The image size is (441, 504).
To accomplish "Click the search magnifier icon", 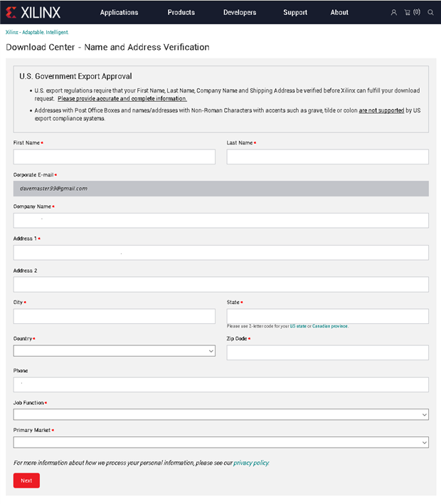I will 430,12.
